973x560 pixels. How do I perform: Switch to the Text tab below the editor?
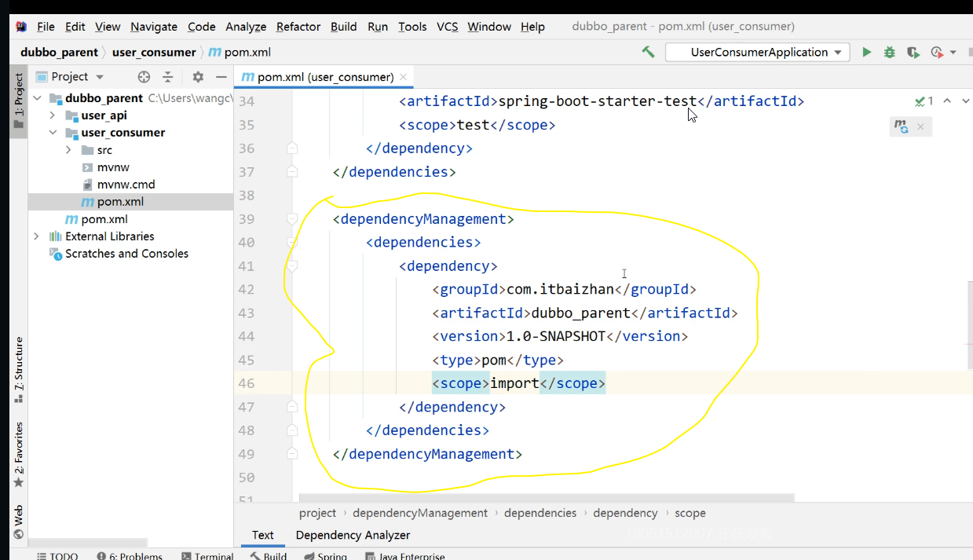[262, 535]
